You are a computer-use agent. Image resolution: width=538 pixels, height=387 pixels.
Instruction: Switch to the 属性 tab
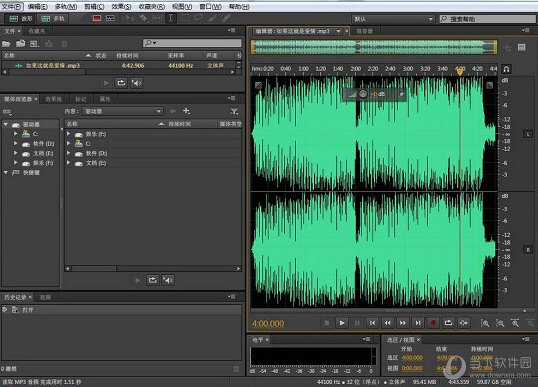(105, 99)
